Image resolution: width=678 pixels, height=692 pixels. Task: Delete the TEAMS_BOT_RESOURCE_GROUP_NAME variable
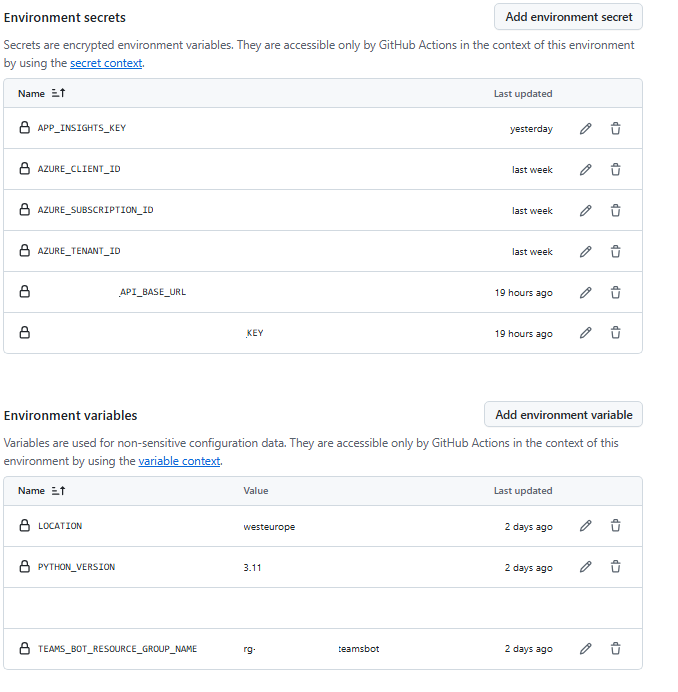click(615, 649)
